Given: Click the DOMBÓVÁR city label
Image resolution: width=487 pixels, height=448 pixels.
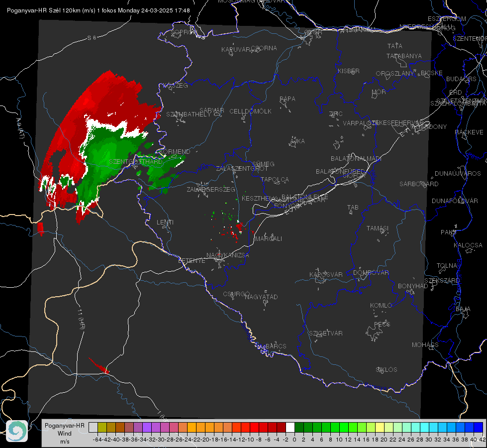Looking at the screenshot, I should 371,273.
